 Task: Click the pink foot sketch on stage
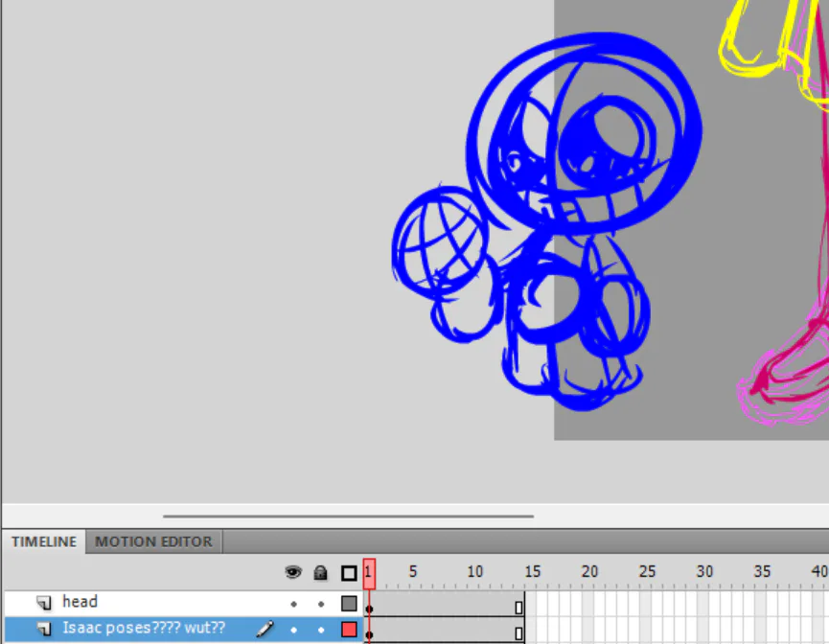(x=784, y=370)
